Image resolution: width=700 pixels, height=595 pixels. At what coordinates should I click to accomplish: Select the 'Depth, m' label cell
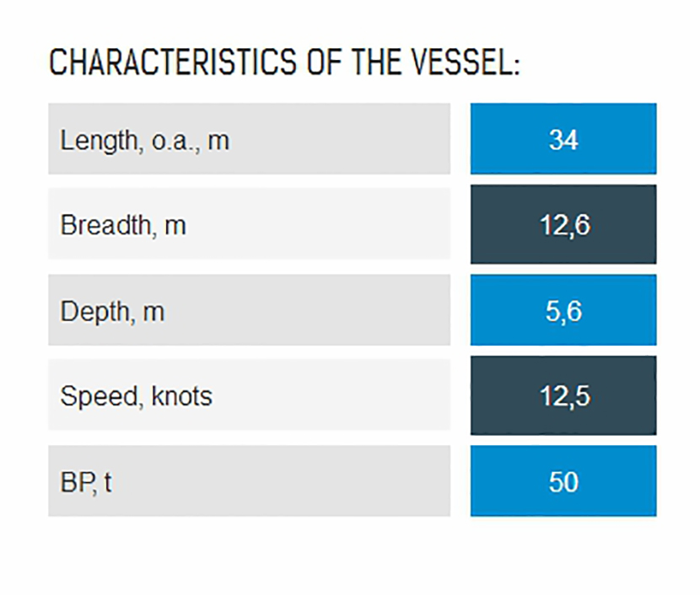tap(249, 311)
